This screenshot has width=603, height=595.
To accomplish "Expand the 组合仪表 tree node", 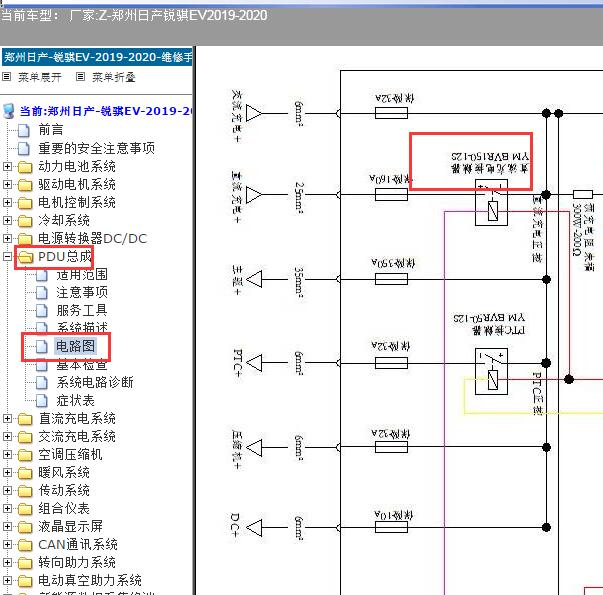I will 7,508.
